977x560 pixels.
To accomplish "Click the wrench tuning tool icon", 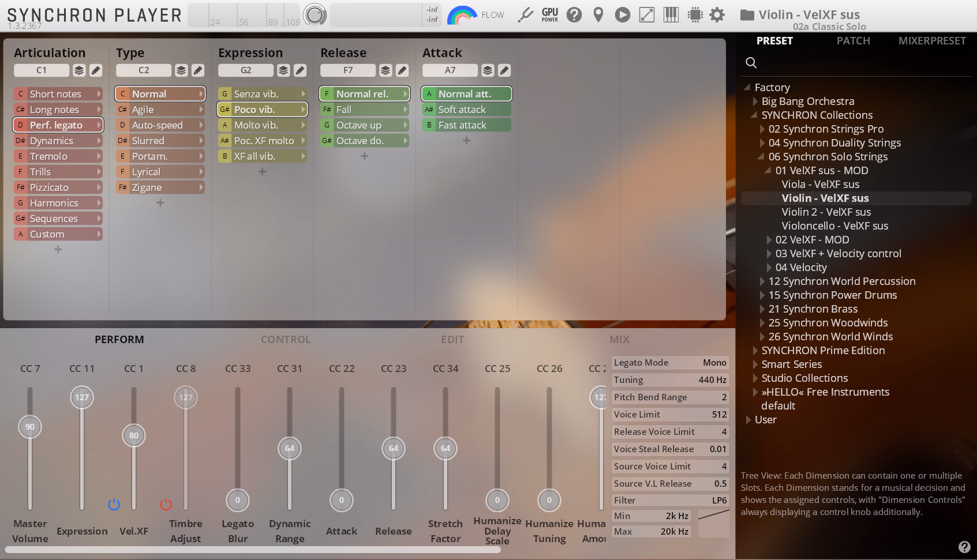I will pos(525,15).
